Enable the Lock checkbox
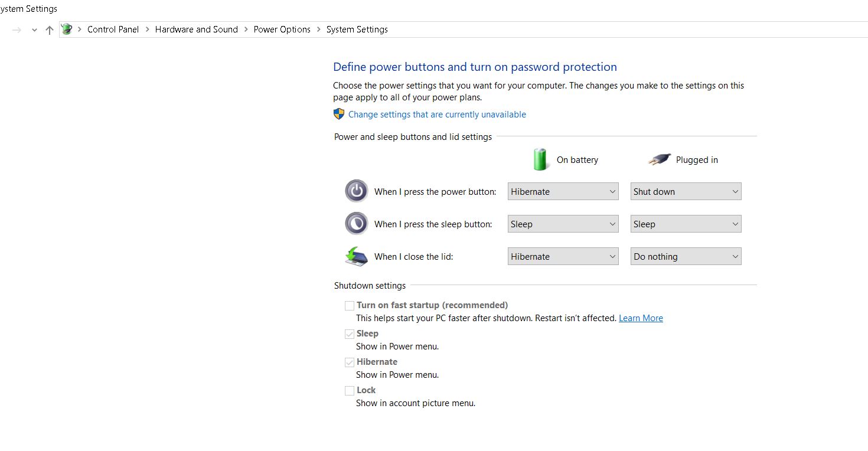Screen dimensions: 868x451 tap(350, 391)
